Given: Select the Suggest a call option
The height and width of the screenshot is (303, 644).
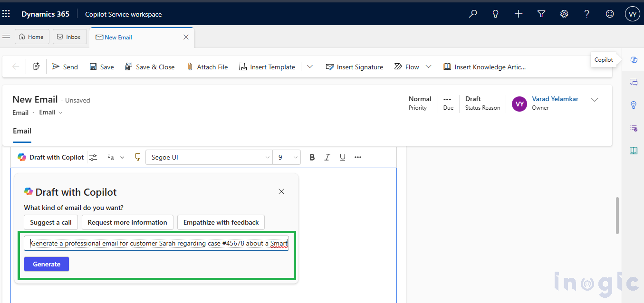Looking at the screenshot, I should click(x=51, y=222).
